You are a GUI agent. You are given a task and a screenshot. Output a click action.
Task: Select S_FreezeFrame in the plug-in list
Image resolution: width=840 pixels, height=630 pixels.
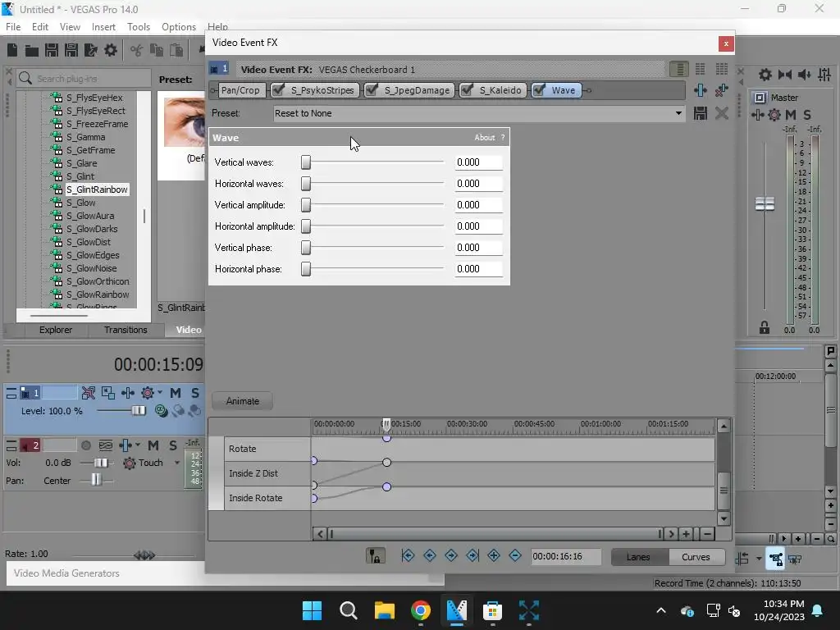[x=97, y=124]
